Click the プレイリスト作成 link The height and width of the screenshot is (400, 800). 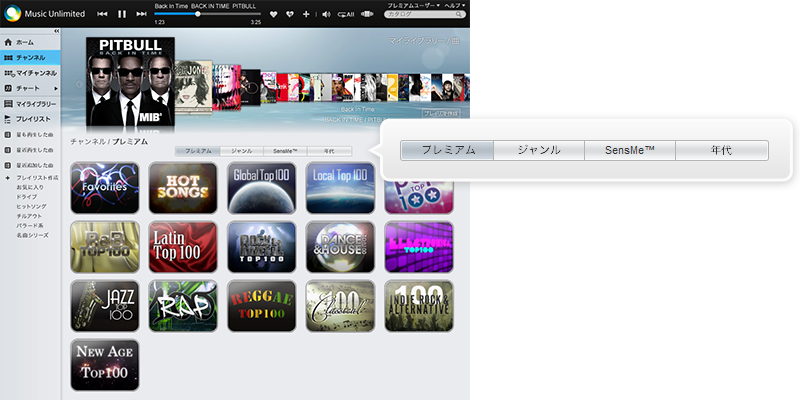36,177
